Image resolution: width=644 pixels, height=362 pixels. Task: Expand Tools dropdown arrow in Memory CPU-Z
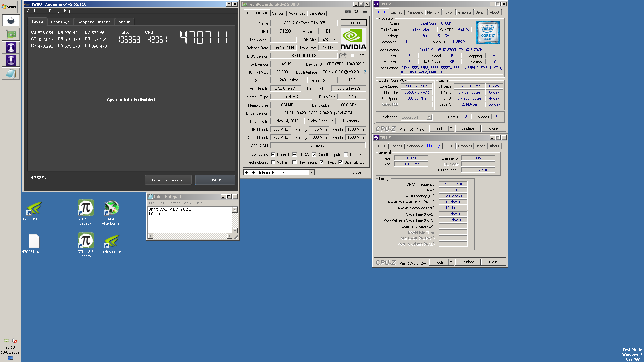451,262
